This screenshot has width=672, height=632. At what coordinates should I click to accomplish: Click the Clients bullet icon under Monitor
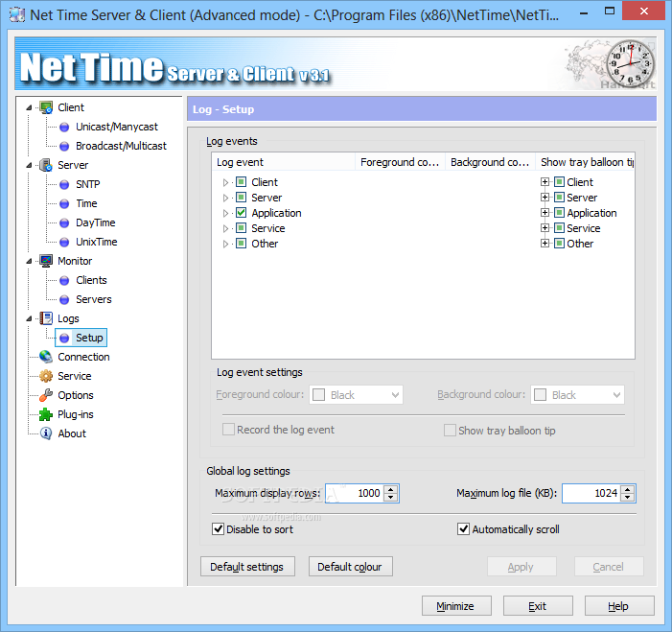click(64, 280)
